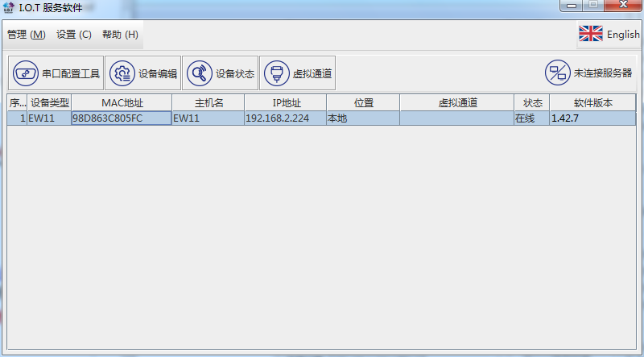The width and height of the screenshot is (644, 357).
Task: Open the 管理 (M) menu
Action: [27, 35]
